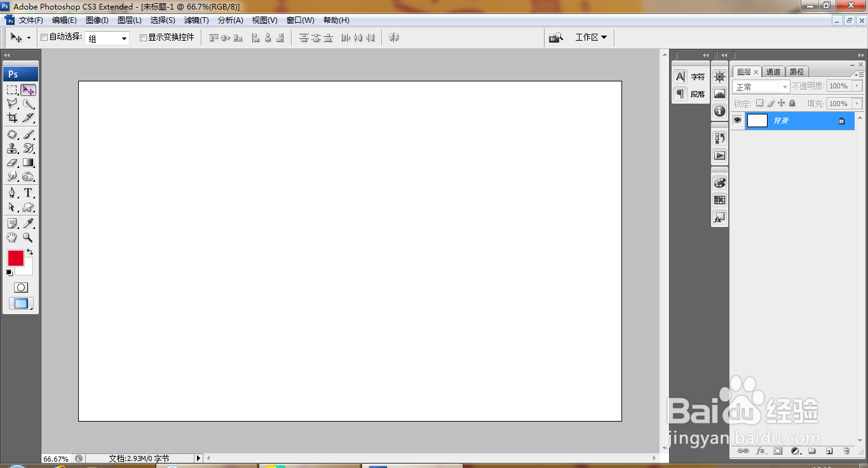The image size is (868, 468).
Task: Toggle Quick Mask mode
Action: (x=21, y=287)
